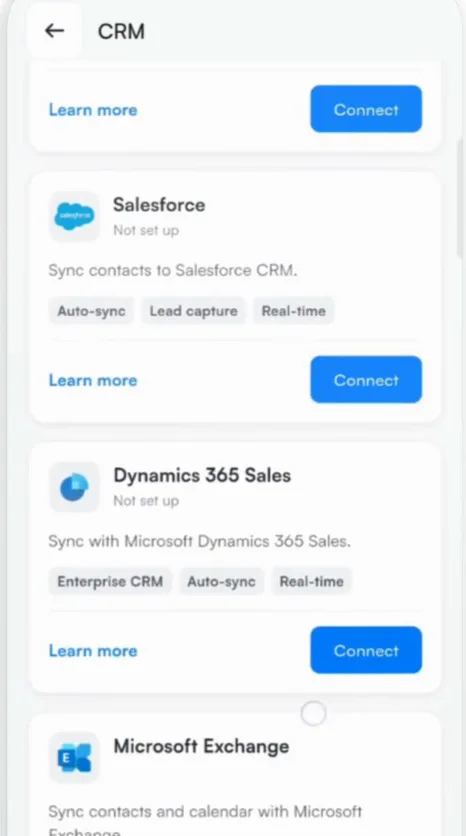Viewport: 466px width, 836px height.
Task: Go back using the arrow icon
Action: [x=54, y=31]
